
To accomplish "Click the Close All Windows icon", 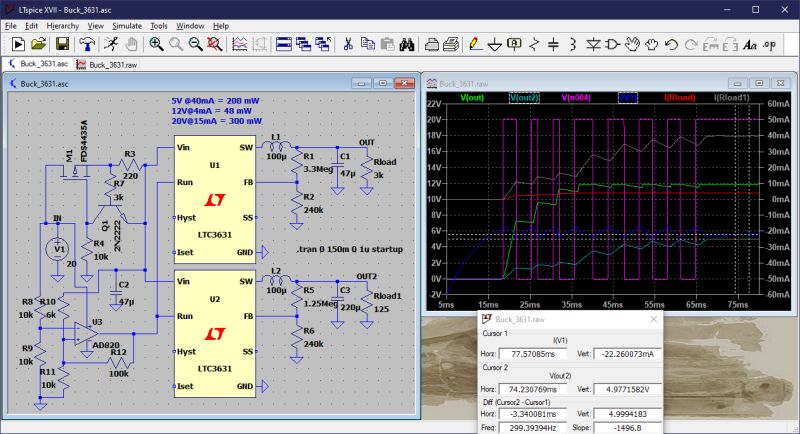I will 322,44.
